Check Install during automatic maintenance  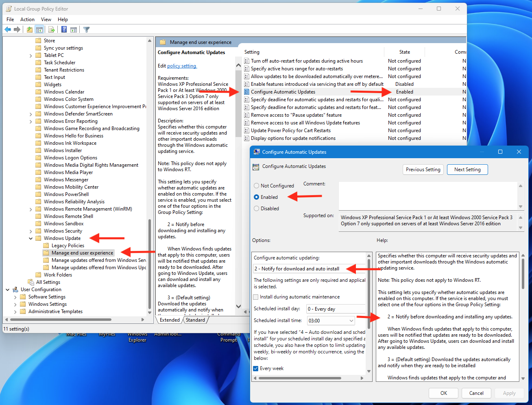coord(256,297)
